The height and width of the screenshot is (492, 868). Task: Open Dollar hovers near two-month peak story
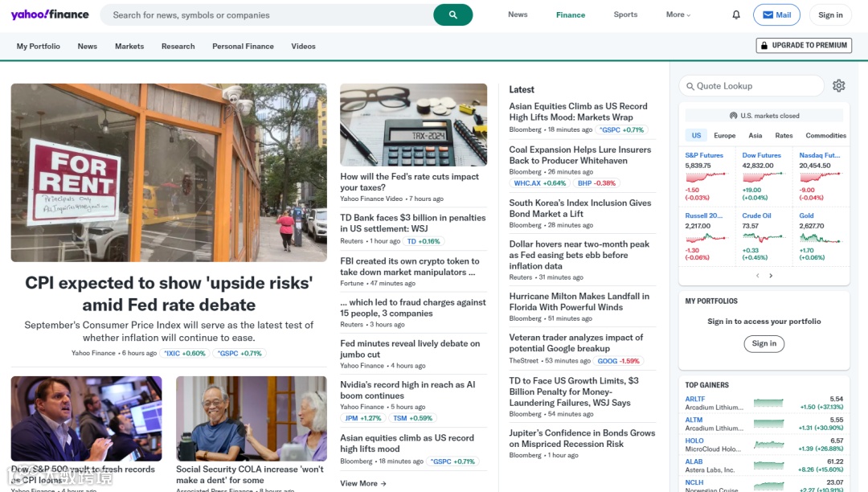(x=579, y=255)
